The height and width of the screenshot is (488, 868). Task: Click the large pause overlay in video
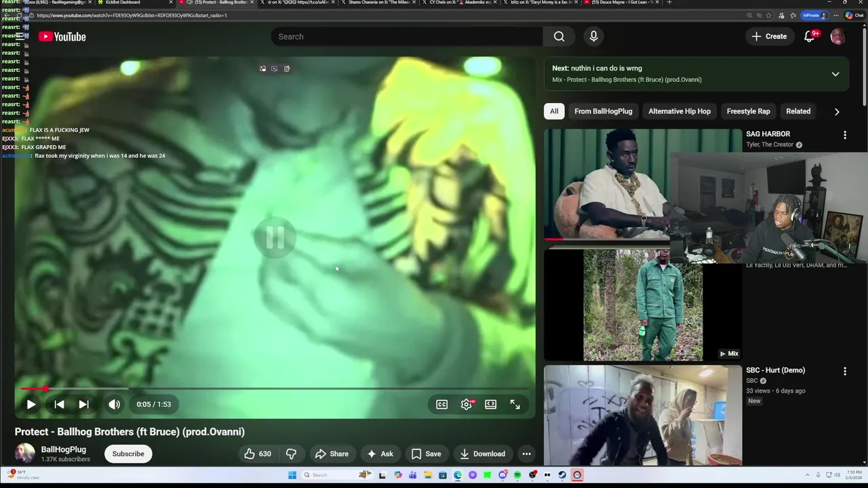click(275, 237)
